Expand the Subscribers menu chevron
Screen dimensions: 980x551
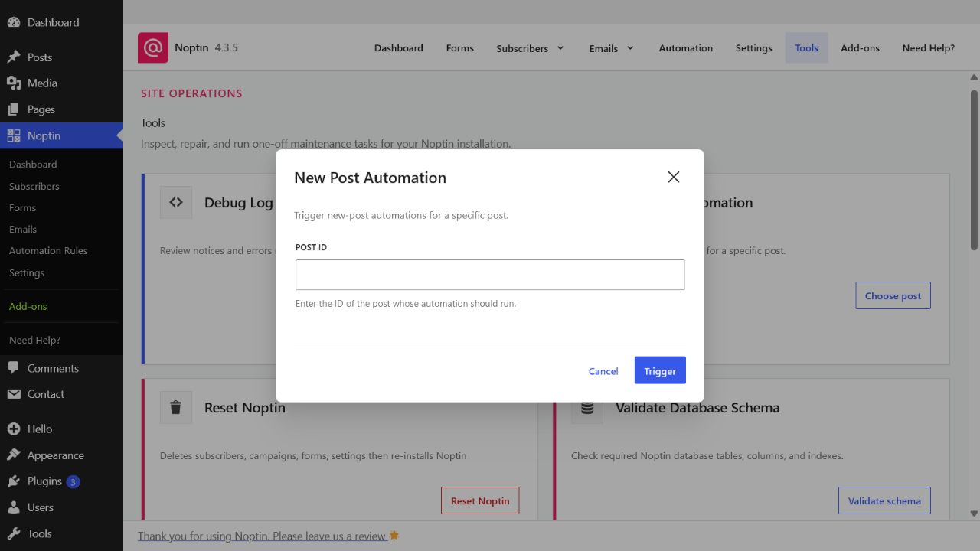(560, 48)
